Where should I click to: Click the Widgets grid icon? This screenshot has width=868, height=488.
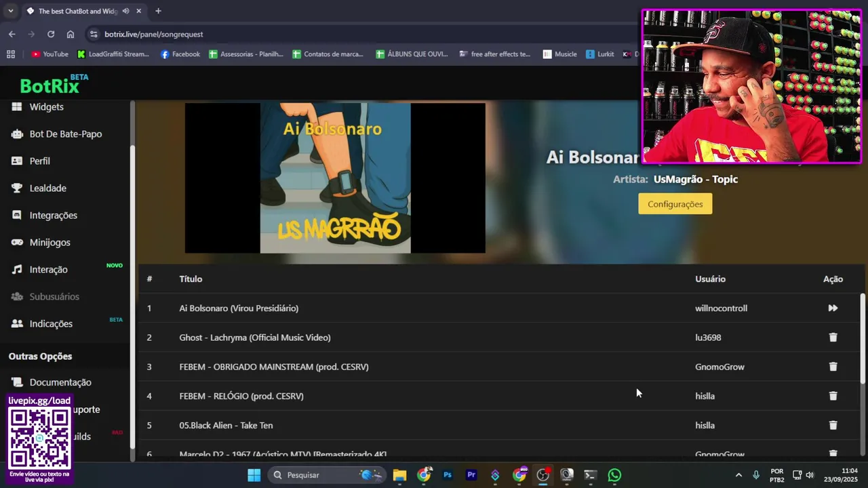[16, 107]
